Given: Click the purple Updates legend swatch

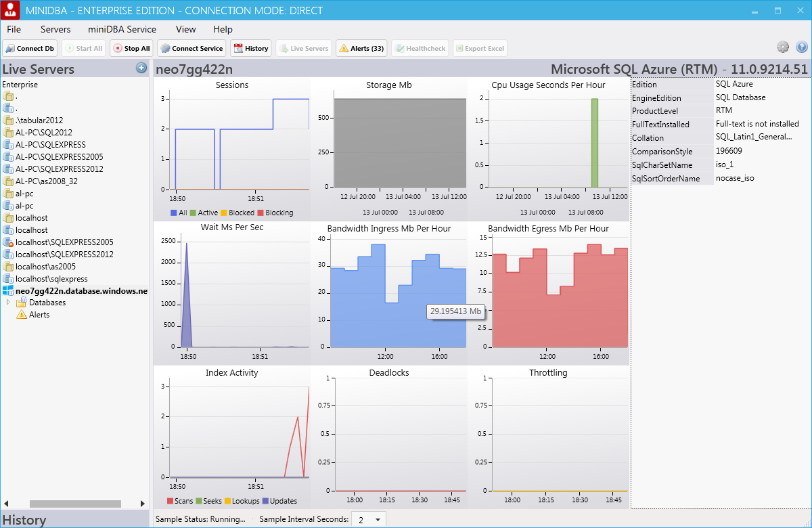Looking at the screenshot, I should [x=265, y=501].
